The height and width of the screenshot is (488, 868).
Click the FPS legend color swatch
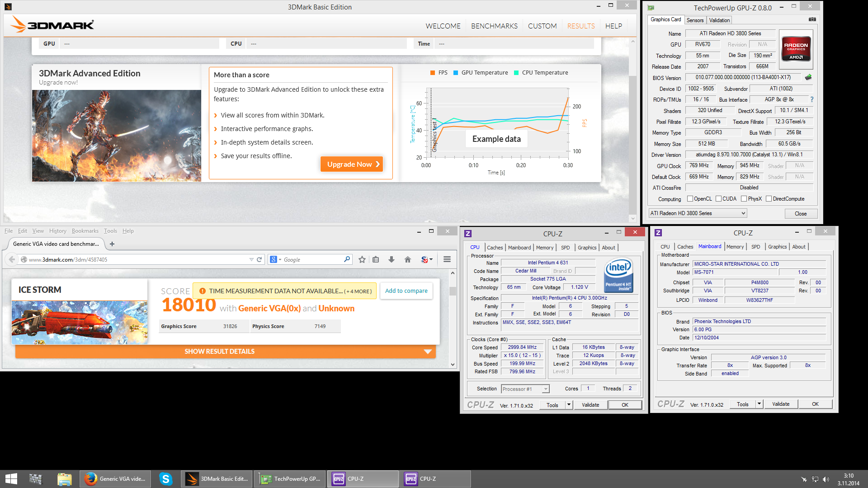point(433,73)
